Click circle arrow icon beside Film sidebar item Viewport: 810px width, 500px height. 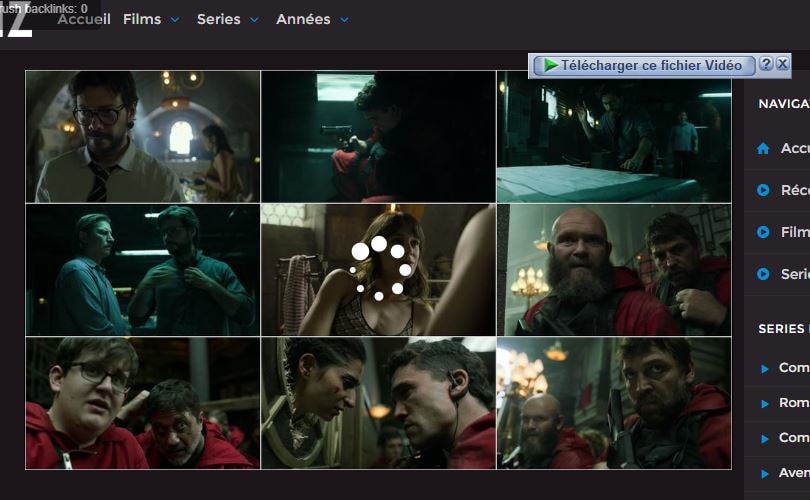[763, 232]
